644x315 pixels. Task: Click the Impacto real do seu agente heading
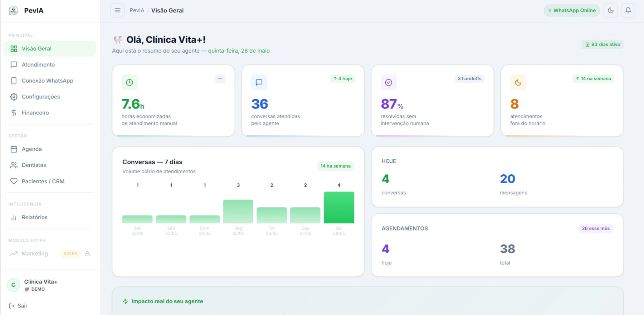pos(167,301)
